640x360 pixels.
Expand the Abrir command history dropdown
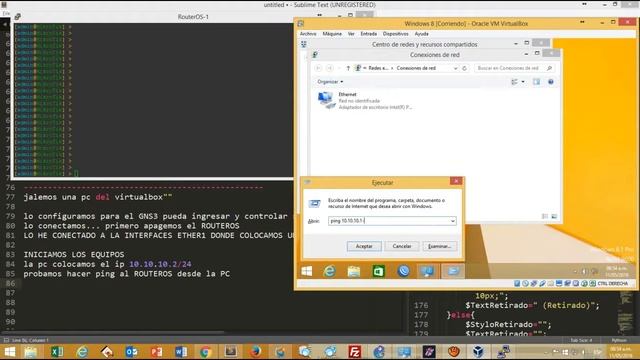pos(452,221)
